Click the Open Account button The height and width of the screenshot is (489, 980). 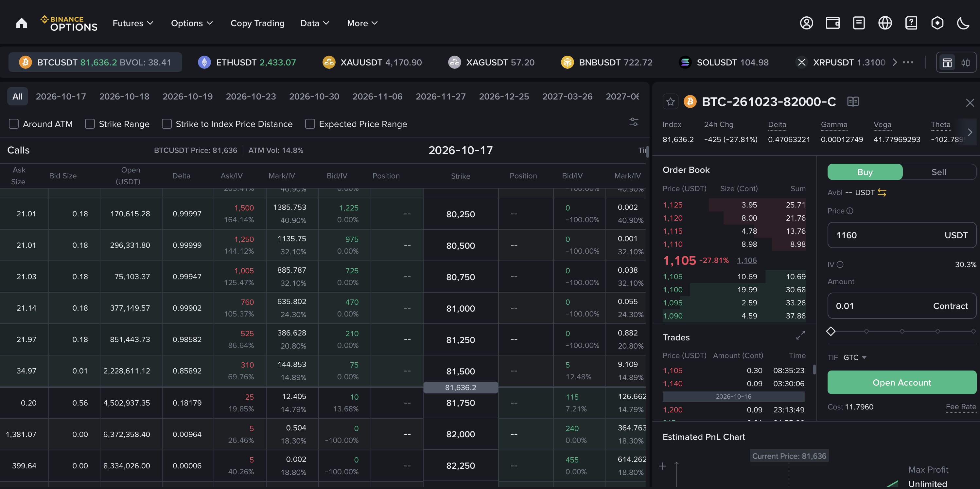tap(901, 382)
